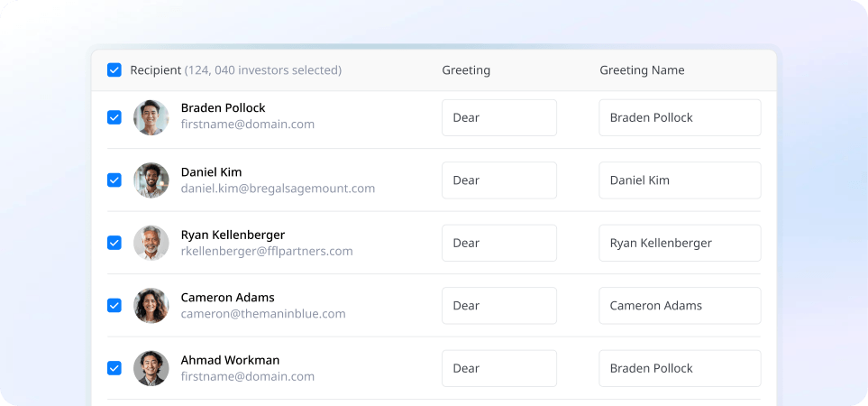Image resolution: width=868 pixels, height=406 pixels.
Task: Click firstname@domain.com under Ahmad Workman
Action: coord(248,376)
